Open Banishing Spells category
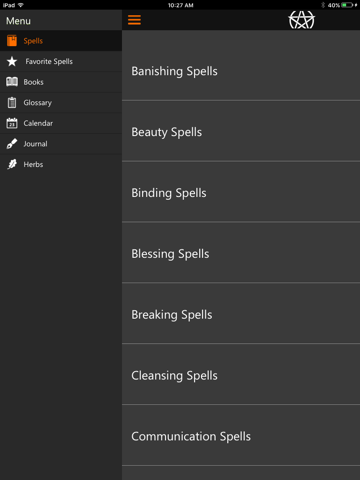This screenshot has height=480, width=360. pos(241,70)
